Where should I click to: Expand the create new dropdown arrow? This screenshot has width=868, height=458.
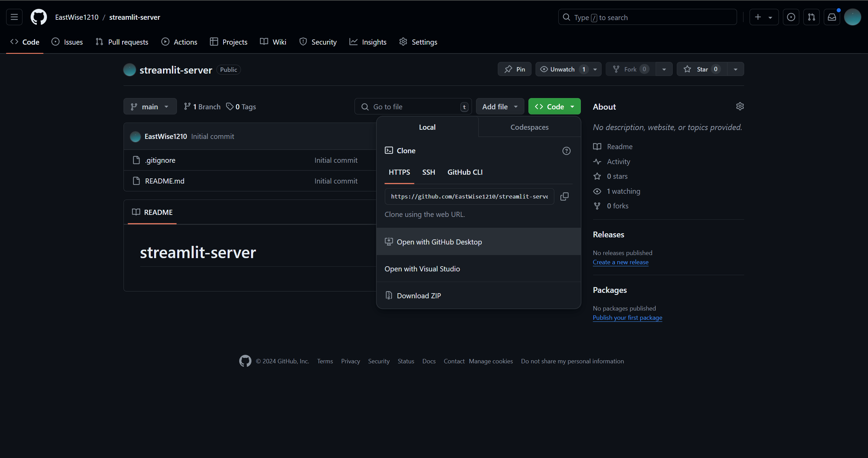pyautogui.click(x=770, y=17)
